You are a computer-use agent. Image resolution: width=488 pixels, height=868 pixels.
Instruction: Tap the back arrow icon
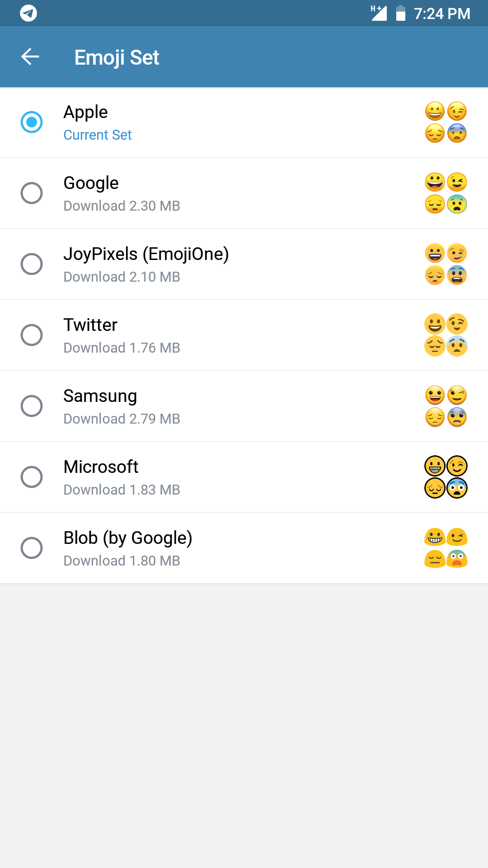[x=30, y=57]
